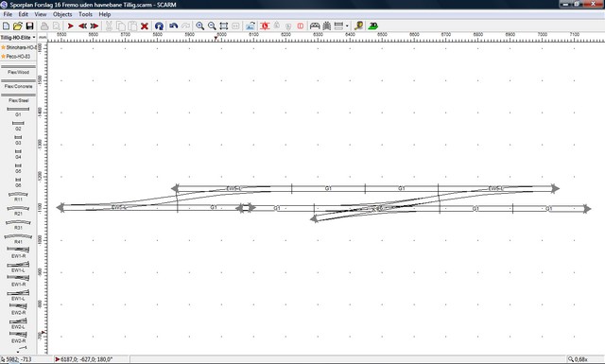This screenshot has height=364, width=605.
Task: Open the Objects menu
Action: (62, 14)
